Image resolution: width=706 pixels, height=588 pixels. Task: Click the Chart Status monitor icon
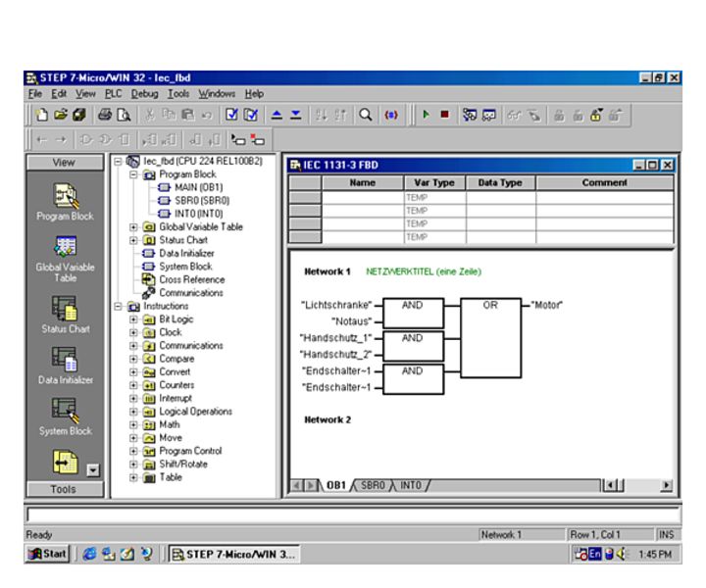tap(488, 116)
